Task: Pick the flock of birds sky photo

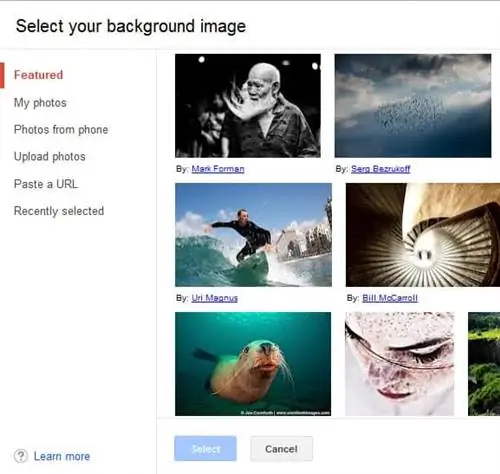Action: [413, 106]
